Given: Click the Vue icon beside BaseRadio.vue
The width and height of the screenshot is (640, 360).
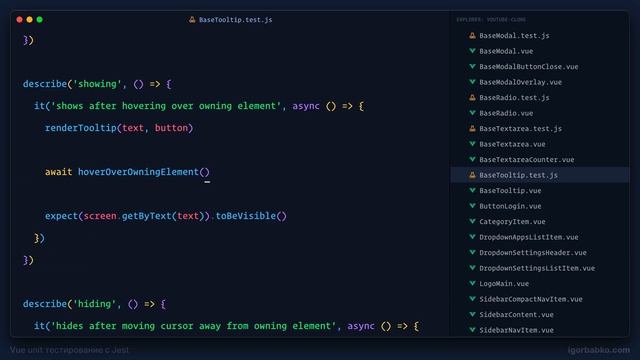Looking at the screenshot, I should (x=472, y=113).
